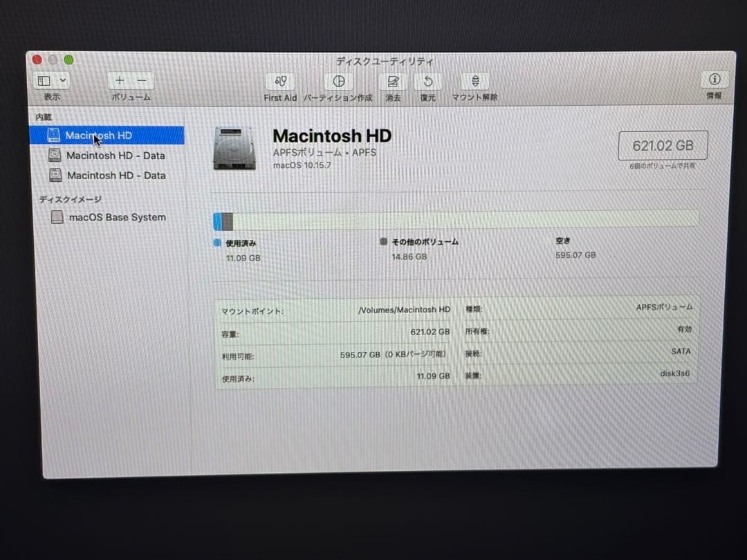Click the 595.07 GB free space value
Screen dimensions: 747x560
[x=575, y=255]
